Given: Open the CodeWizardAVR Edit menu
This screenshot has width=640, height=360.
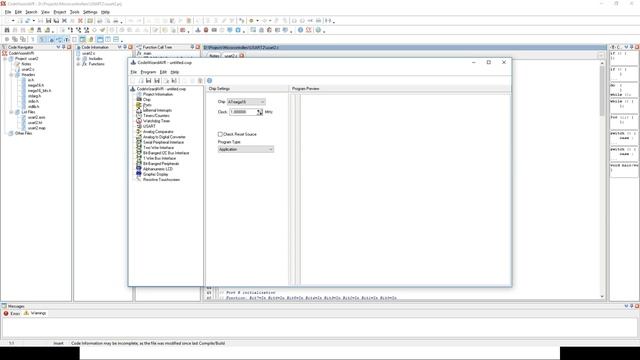Looking at the screenshot, I should (x=163, y=72).
